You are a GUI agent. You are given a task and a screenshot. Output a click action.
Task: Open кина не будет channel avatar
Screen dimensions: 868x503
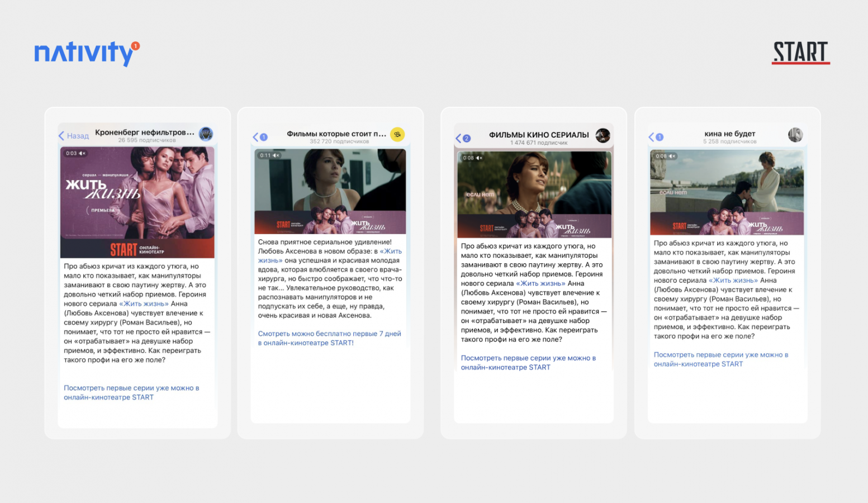point(795,135)
